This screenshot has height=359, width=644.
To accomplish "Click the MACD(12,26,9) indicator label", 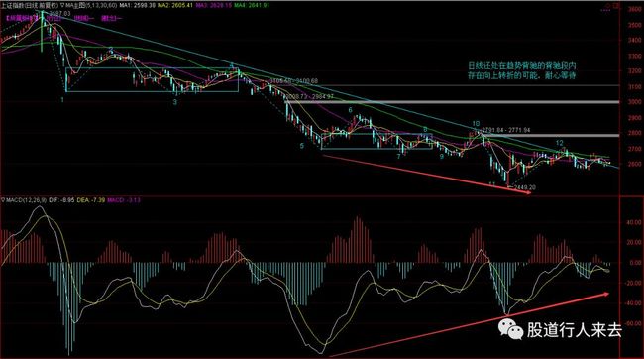I will tap(27, 200).
